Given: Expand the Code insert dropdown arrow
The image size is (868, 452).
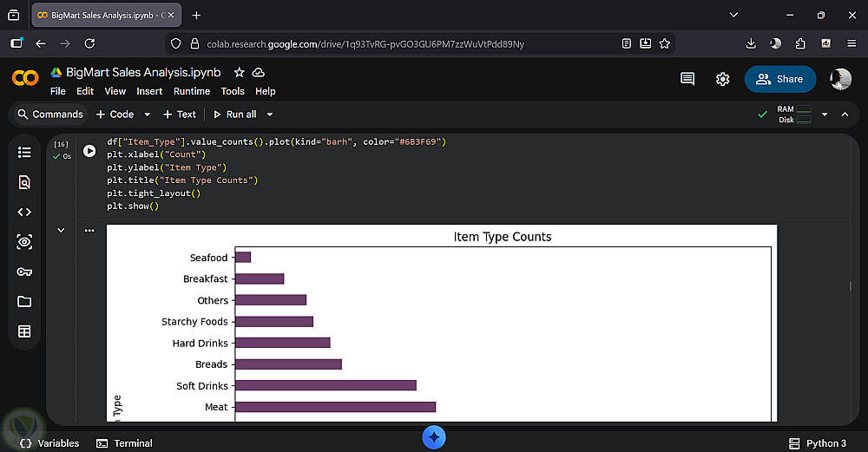Looking at the screenshot, I should pos(147,115).
